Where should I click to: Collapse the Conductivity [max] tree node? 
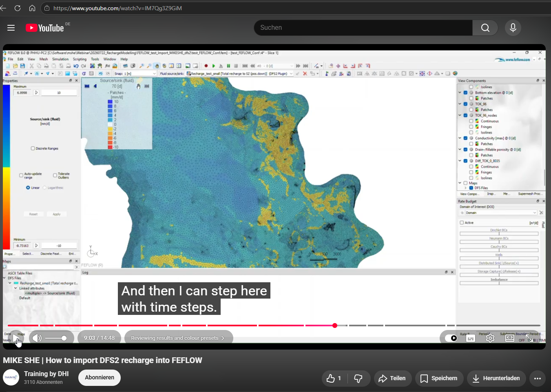(x=460, y=138)
